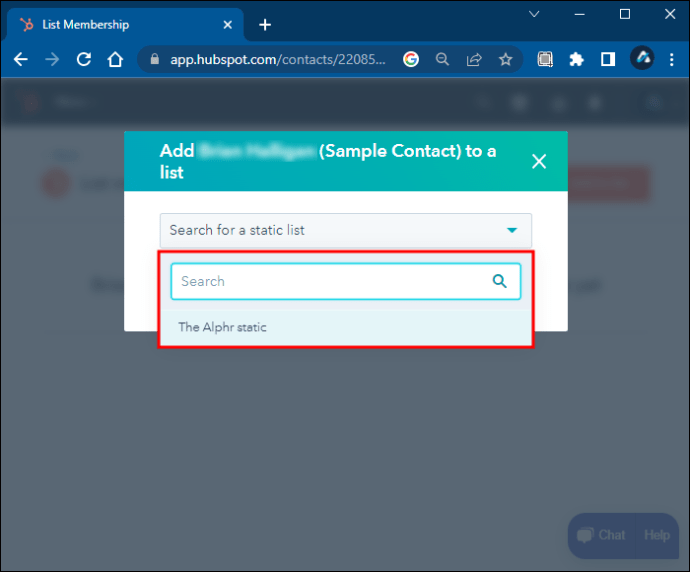Close the browser window
690x572 pixels.
(x=670, y=14)
